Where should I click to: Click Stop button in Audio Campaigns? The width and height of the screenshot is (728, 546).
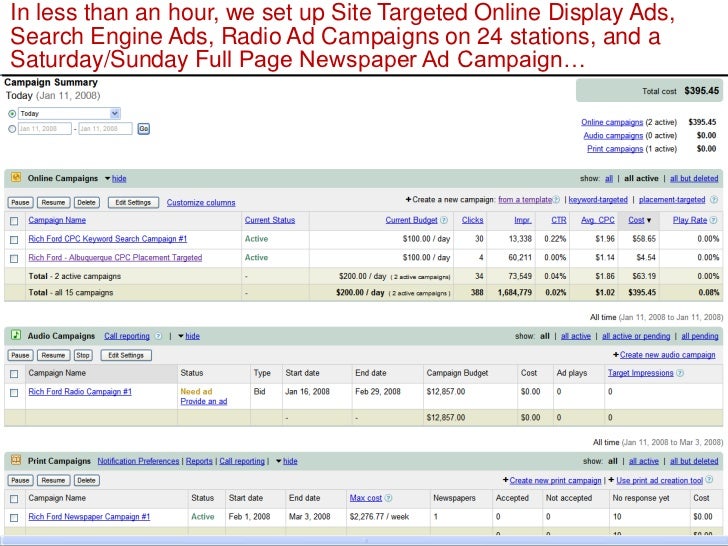83,355
